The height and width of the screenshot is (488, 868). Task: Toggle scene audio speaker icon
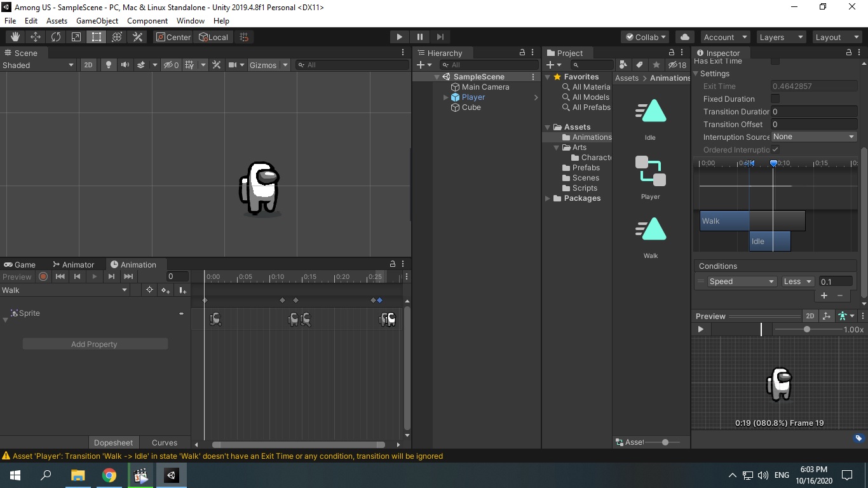pyautogui.click(x=125, y=65)
